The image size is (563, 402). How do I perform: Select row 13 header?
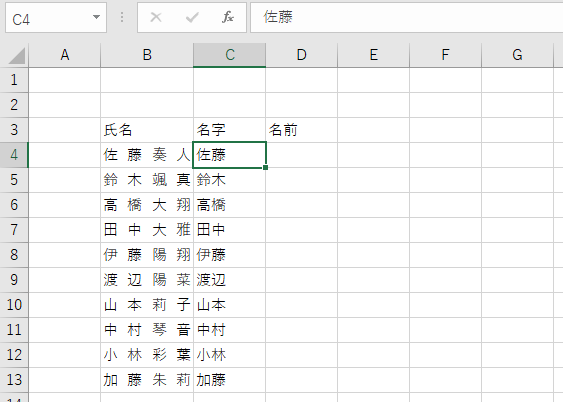point(14,380)
